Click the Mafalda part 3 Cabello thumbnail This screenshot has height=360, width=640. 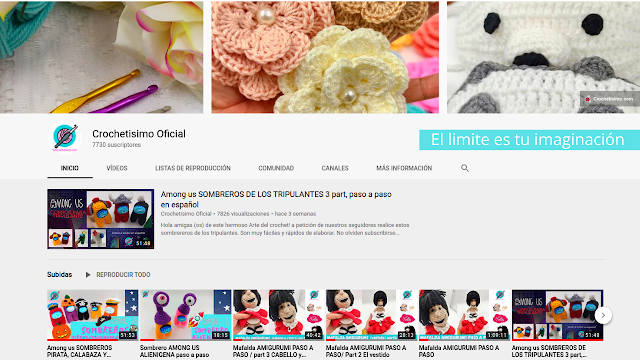pyautogui.click(x=278, y=315)
